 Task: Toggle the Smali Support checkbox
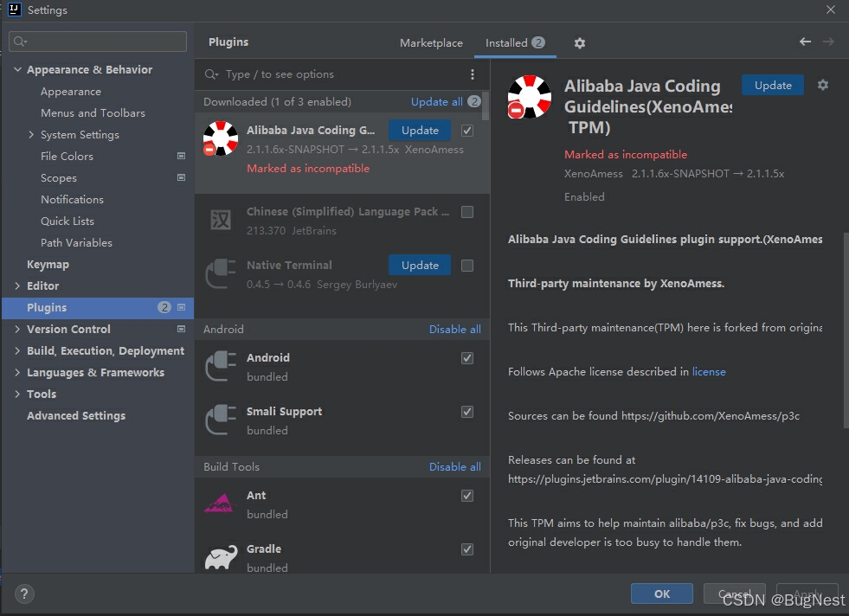pos(467,412)
